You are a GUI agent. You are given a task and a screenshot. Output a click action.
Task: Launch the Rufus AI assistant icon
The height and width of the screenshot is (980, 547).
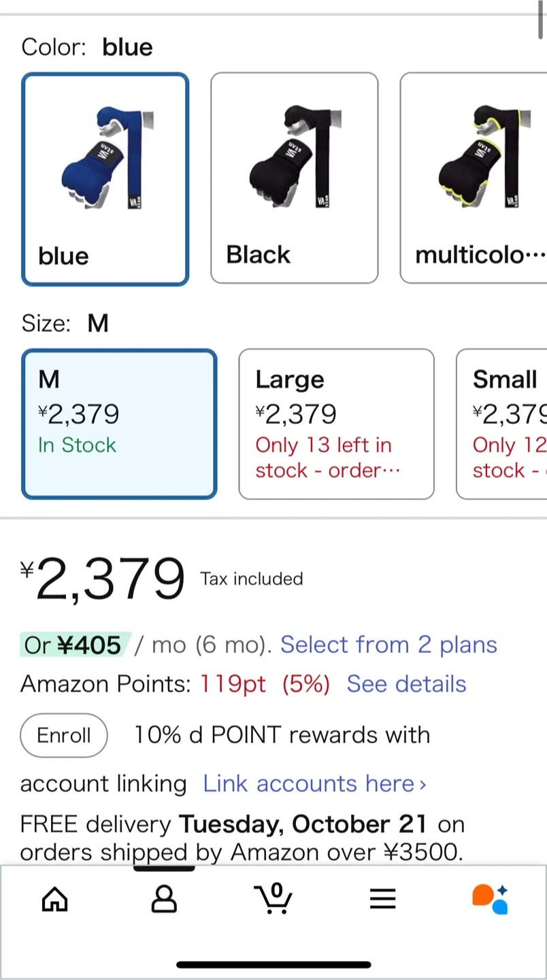[491, 899]
